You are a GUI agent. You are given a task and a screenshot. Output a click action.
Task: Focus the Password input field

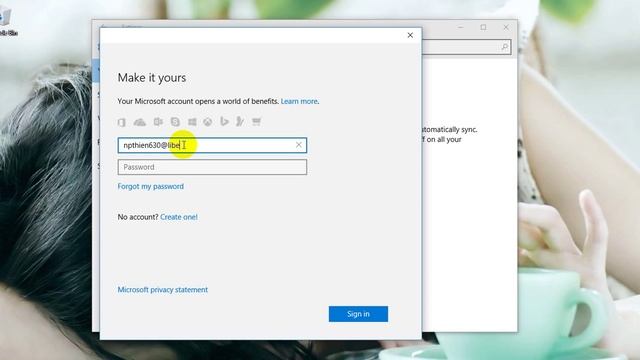tap(212, 167)
